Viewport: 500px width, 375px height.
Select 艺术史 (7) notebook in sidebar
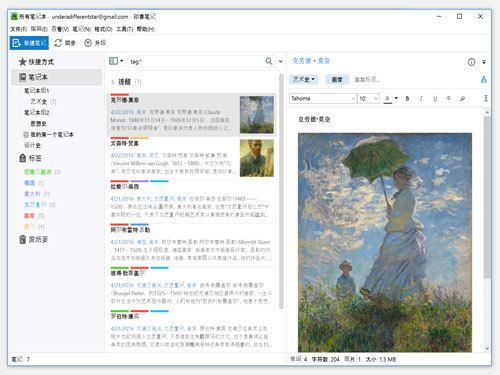click(43, 102)
